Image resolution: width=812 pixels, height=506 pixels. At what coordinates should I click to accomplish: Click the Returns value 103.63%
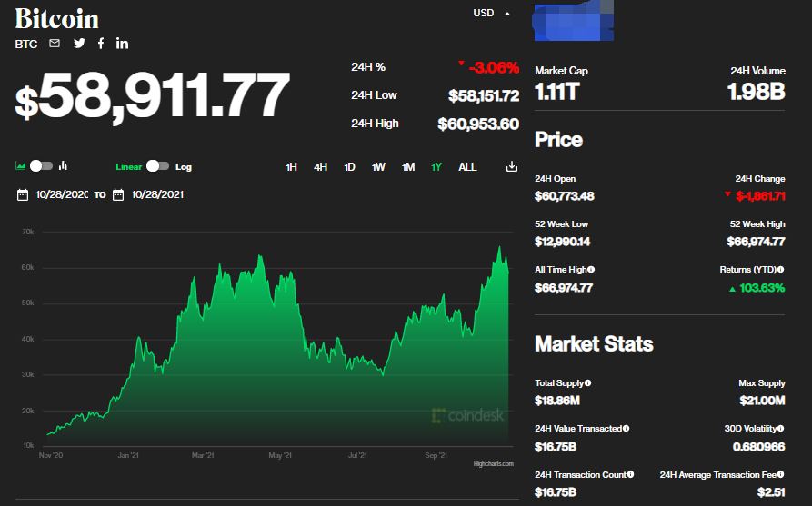[x=762, y=288]
